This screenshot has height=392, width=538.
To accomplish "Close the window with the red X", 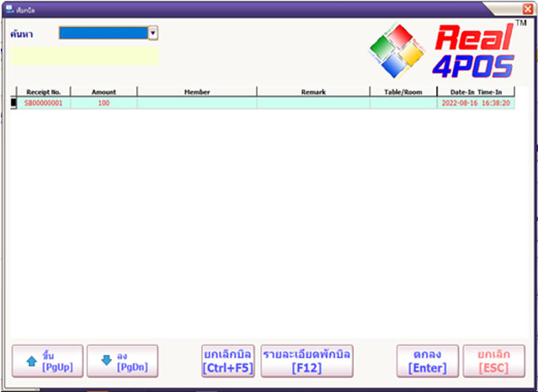I will 528,7.
